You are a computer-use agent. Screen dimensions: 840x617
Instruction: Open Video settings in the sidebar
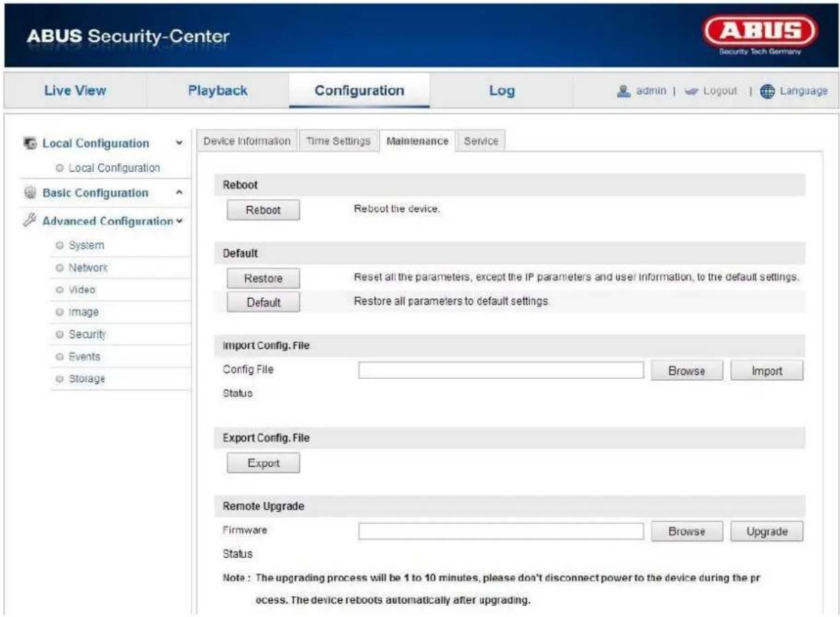tap(82, 289)
